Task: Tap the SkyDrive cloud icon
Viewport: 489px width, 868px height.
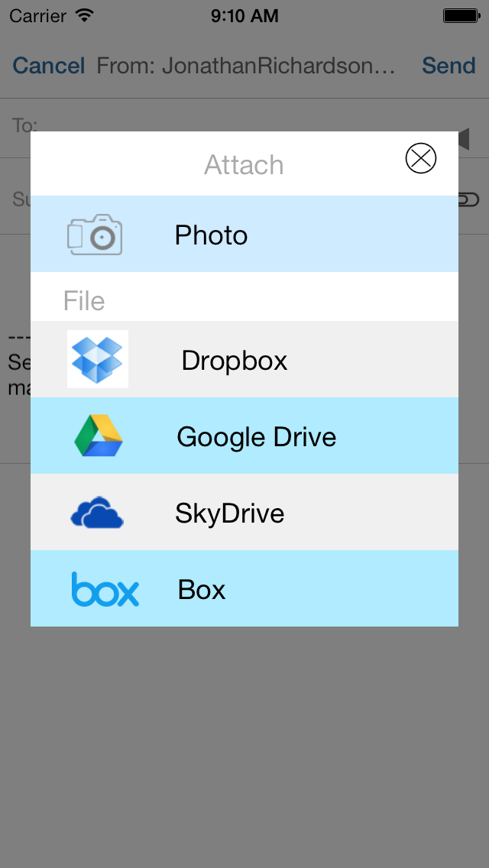Action: point(97,512)
